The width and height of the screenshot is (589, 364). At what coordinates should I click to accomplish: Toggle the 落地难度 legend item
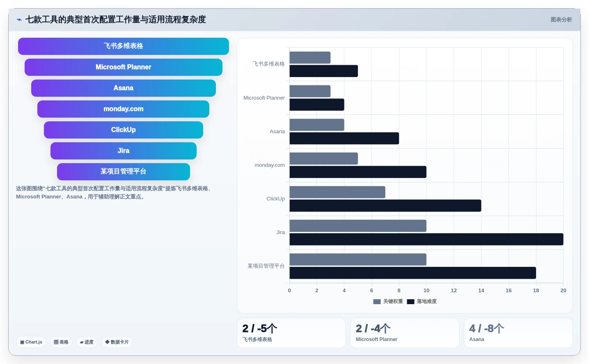pyautogui.click(x=422, y=301)
